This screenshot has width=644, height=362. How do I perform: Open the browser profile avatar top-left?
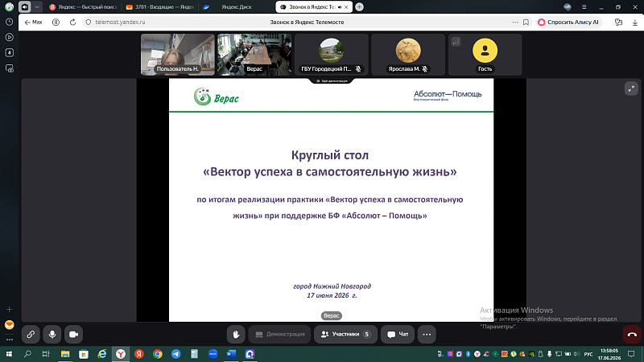tap(9, 7)
